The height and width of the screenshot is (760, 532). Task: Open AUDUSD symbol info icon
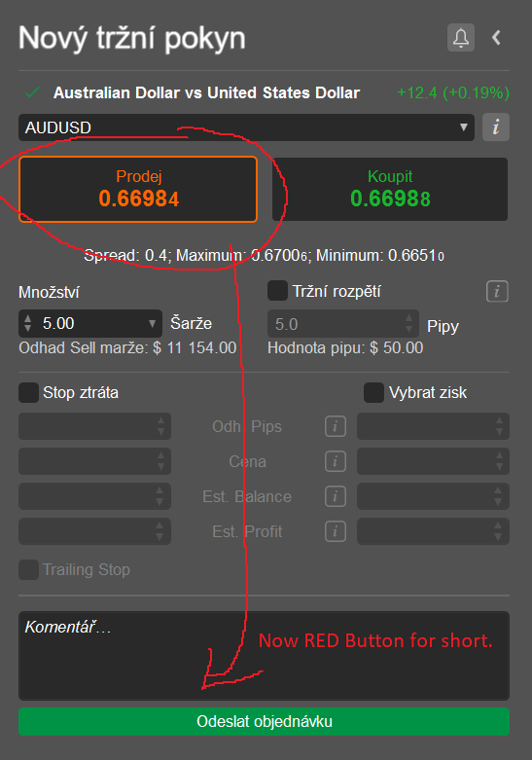click(496, 127)
